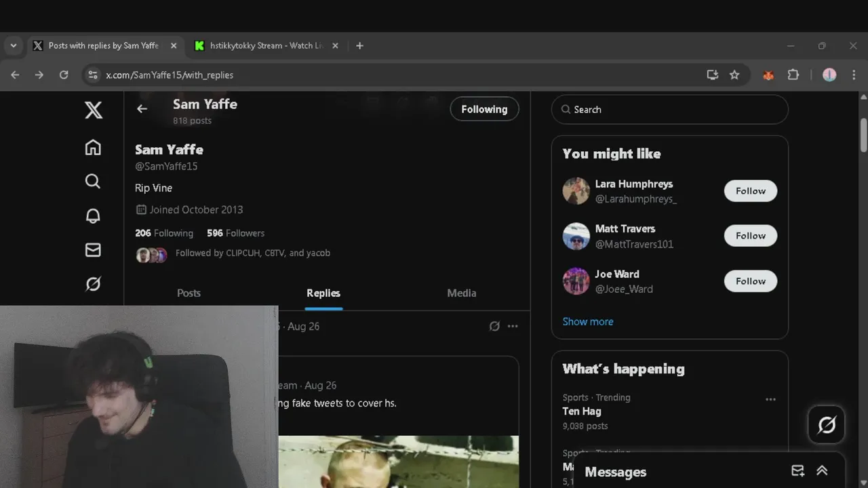The height and width of the screenshot is (488, 868).
Task: Click the Messages drawer title
Action: [x=615, y=472]
